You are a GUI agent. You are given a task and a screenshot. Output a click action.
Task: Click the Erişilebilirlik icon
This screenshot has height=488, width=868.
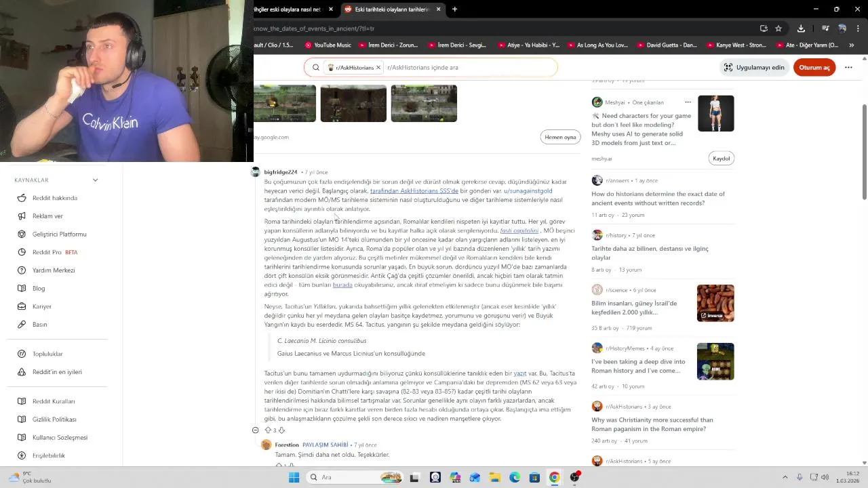click(22, 455)
